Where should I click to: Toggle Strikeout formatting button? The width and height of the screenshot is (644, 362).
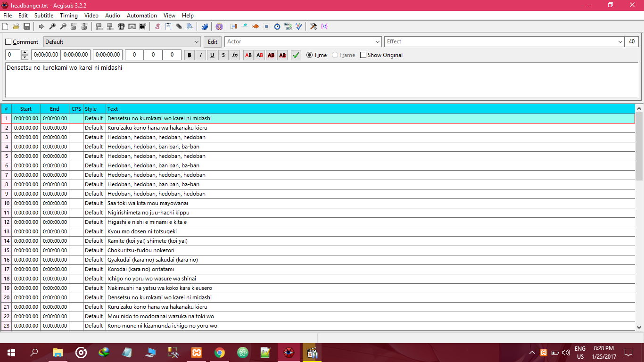point(223,55)
